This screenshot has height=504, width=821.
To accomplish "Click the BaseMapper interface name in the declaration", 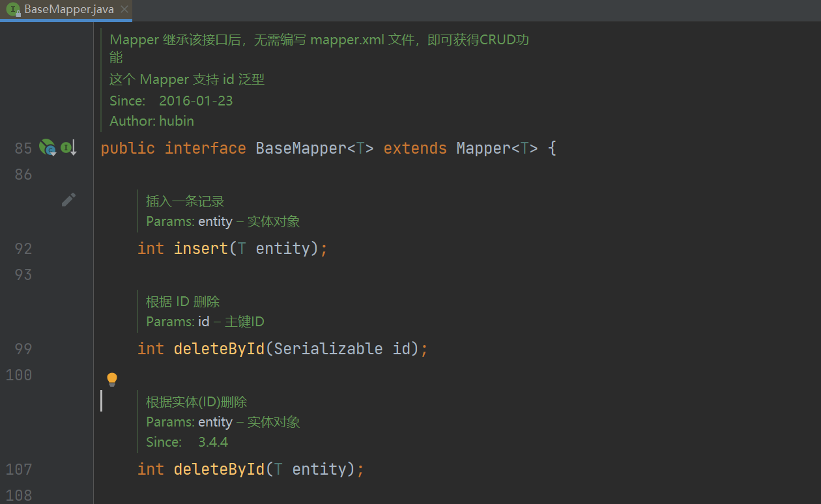I will click(300, 148).
